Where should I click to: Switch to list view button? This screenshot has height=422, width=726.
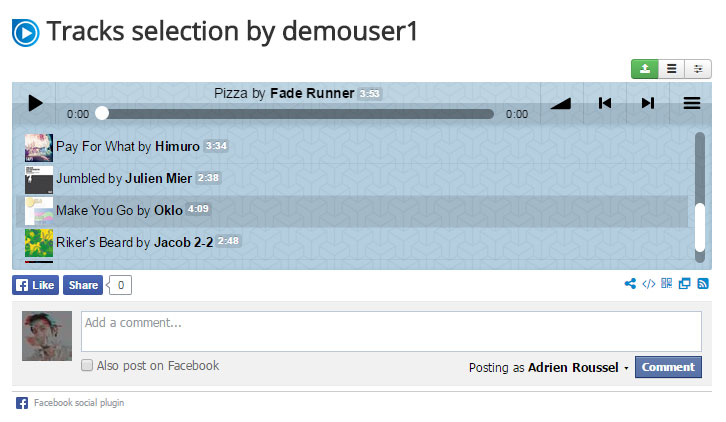pyautogui.click(x=671, y=69)
